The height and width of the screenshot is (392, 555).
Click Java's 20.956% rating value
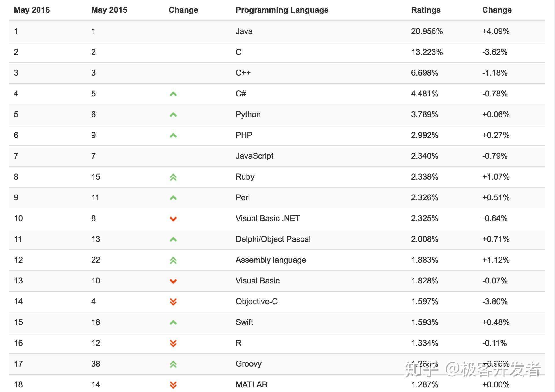pyautogui.click(x=427, y=31)
